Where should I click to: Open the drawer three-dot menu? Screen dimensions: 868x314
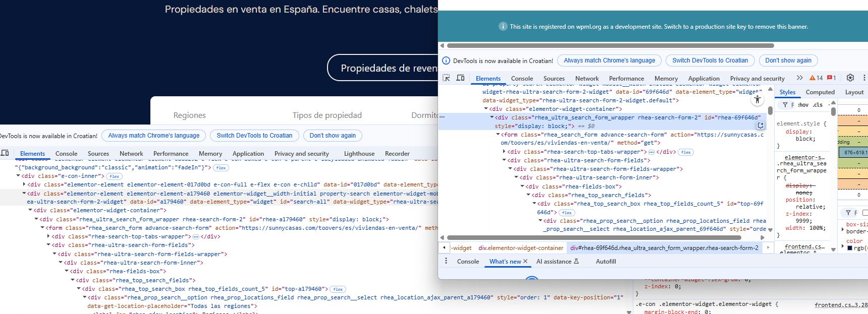(x=446, y=261)
